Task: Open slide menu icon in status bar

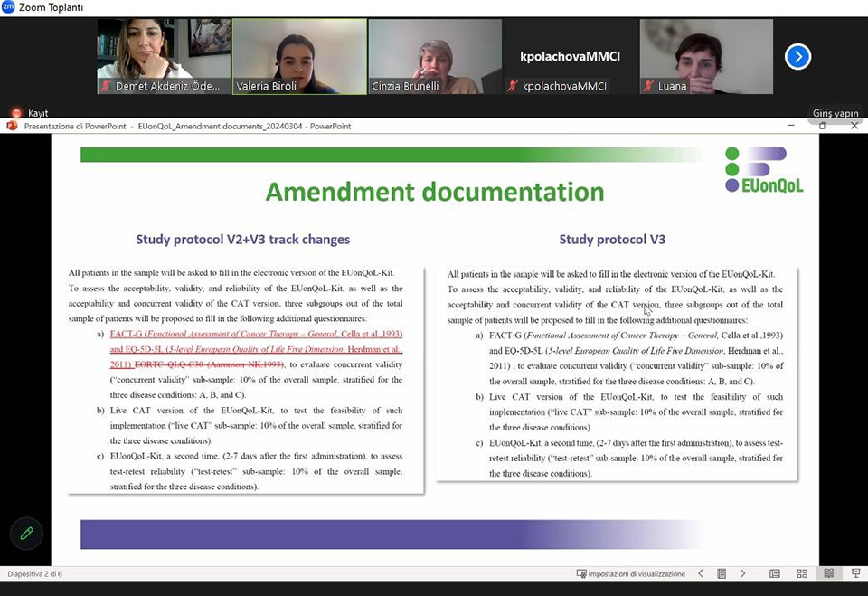Action: 722,573
